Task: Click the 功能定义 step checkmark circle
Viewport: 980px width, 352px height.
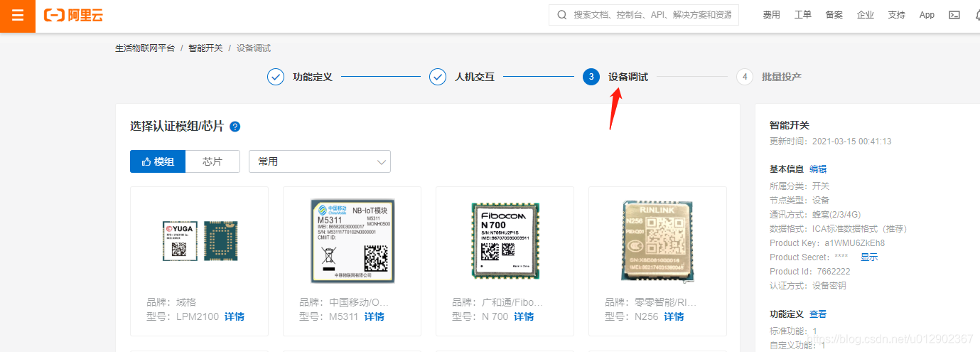Action: [x=276, y=77]
